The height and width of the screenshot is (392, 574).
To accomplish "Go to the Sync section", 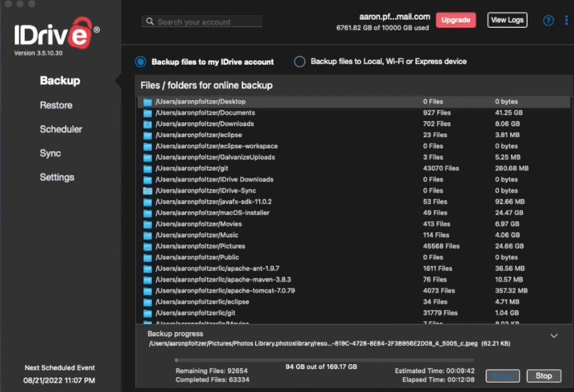I will [50, 153].
